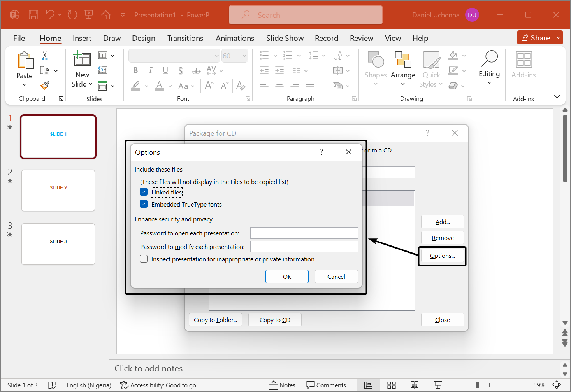Enable Inspect presentation for private information

(x=144, y=259)
